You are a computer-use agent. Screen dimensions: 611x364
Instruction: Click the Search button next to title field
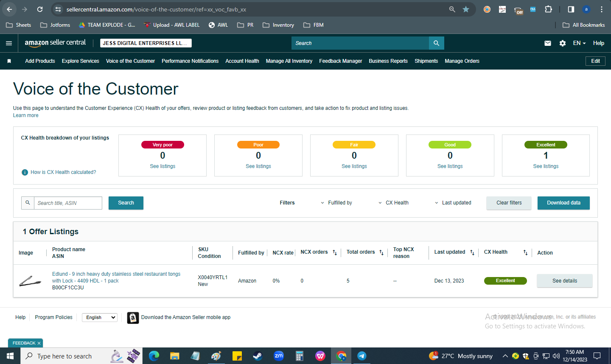(126, 203)
